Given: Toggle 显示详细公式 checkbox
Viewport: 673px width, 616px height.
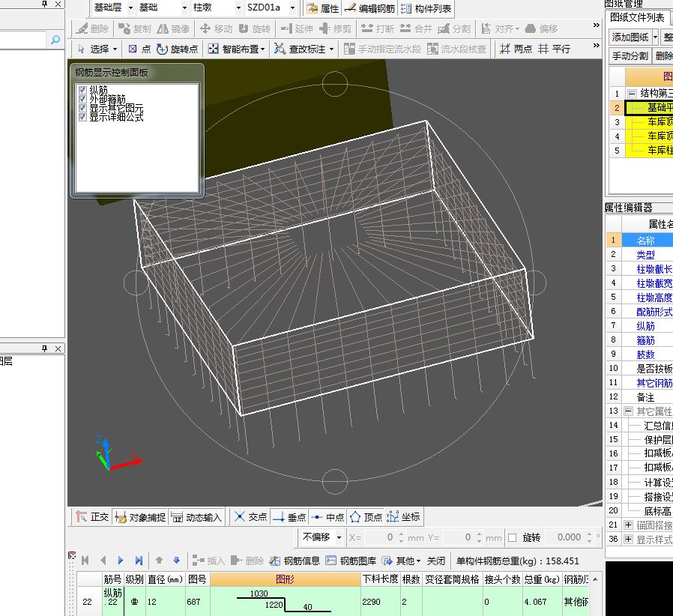Looking at the screenshot, I should [x=83, y=117].
